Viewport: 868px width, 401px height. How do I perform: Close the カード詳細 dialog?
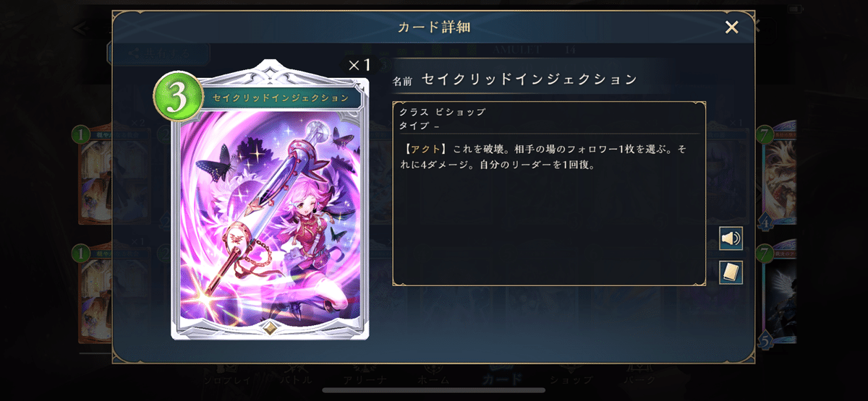click(732, 27)
